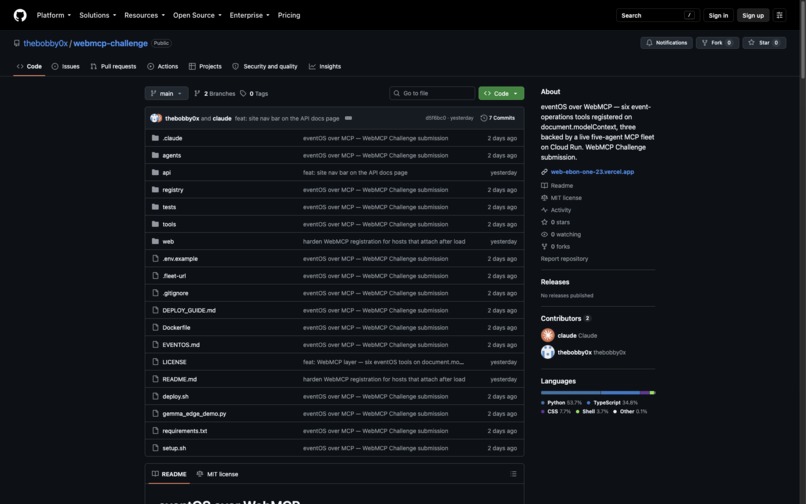Click the Sign up button
The height and width of the screenshot is (504, 806).
pos(753,15)
